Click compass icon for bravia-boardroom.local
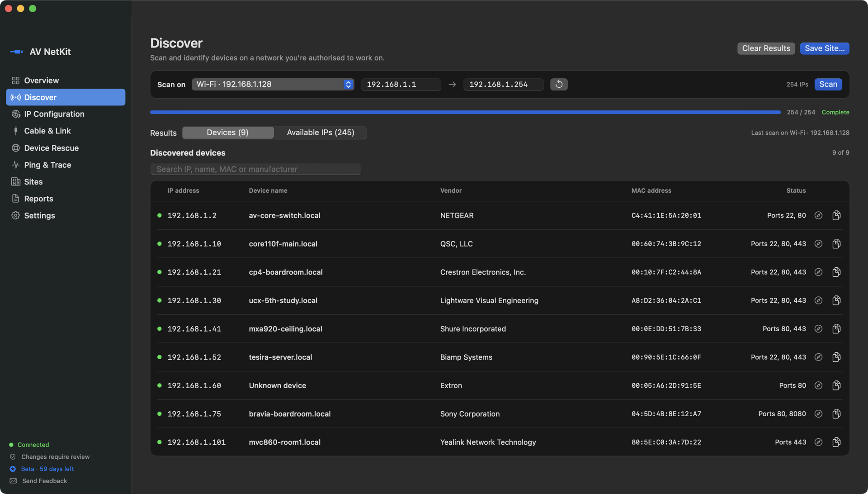 point(818,414)
